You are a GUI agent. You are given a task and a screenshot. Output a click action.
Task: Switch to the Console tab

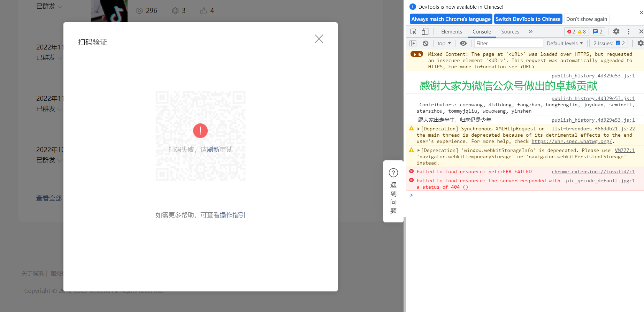(x=482, y=32)
